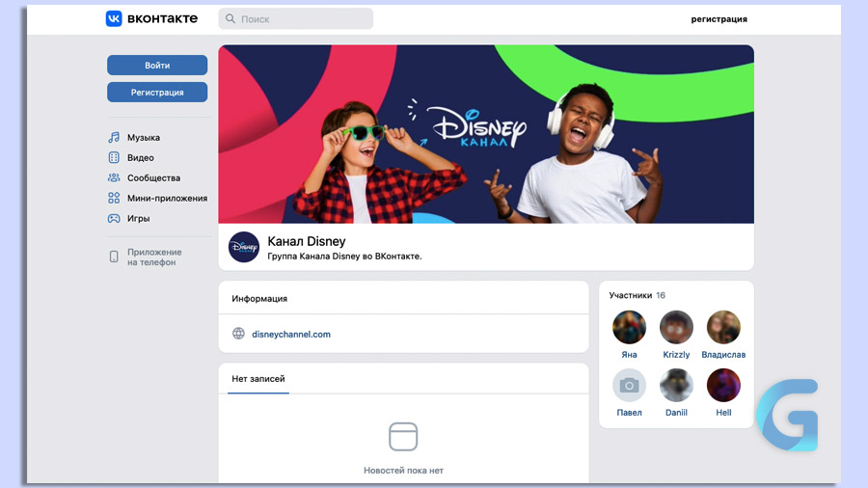Open Hell's profile name link
The height and width of the screenshot is (488, 868).
[x=723, y=413]
